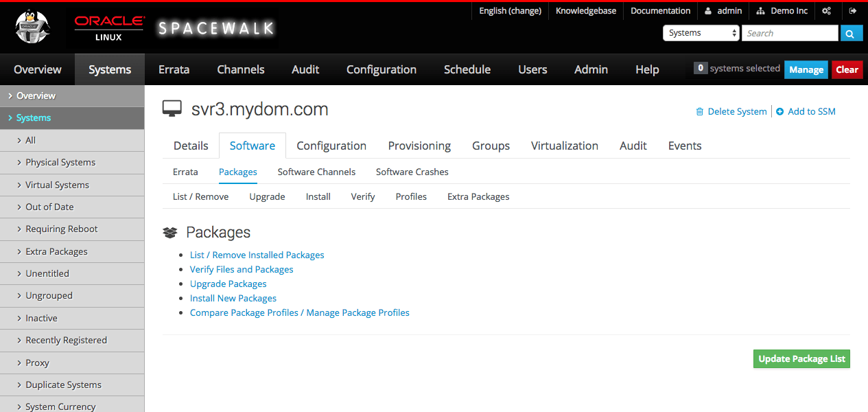The height and width of the screenshot is (412, 868).
Task: Select Extra Packages in the sidebar
Action: coord(72,251)
